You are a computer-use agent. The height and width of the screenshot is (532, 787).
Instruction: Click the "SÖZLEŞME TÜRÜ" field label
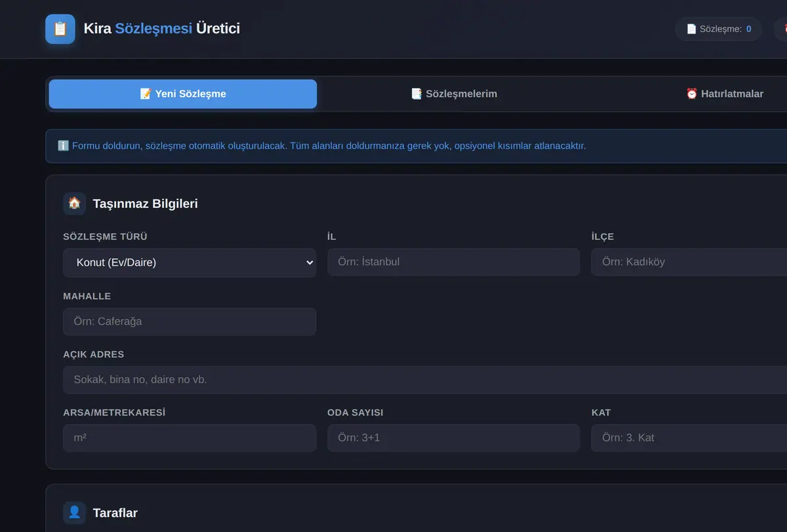(105, 237)
